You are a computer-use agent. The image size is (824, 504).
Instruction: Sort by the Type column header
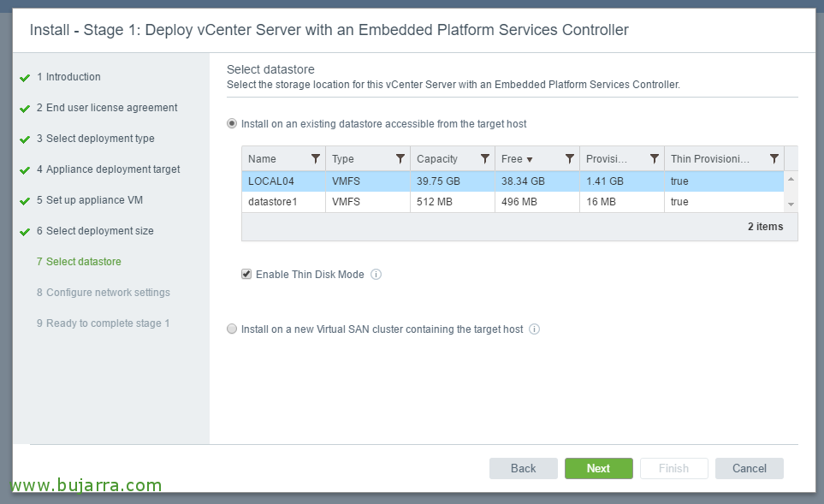[x=343, y=158]
